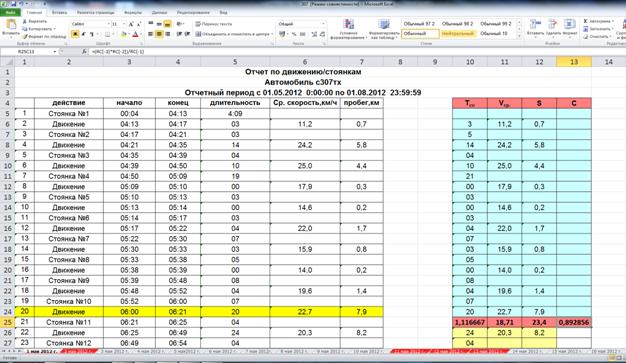Click the Format cells icon
The width and height of the screenshot is (626, 363).
569,24
